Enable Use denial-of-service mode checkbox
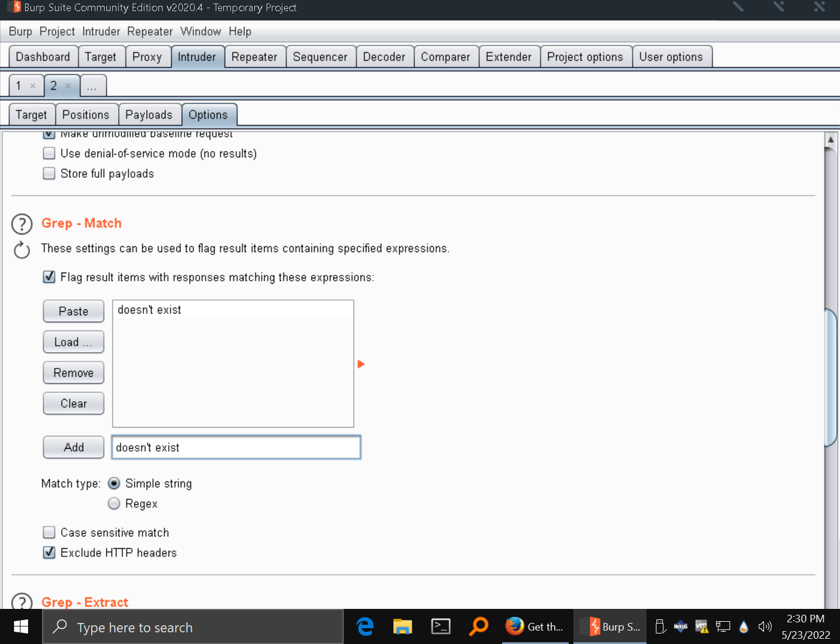The width and height of the screenshot is (840, 644). tap(49, 153)
